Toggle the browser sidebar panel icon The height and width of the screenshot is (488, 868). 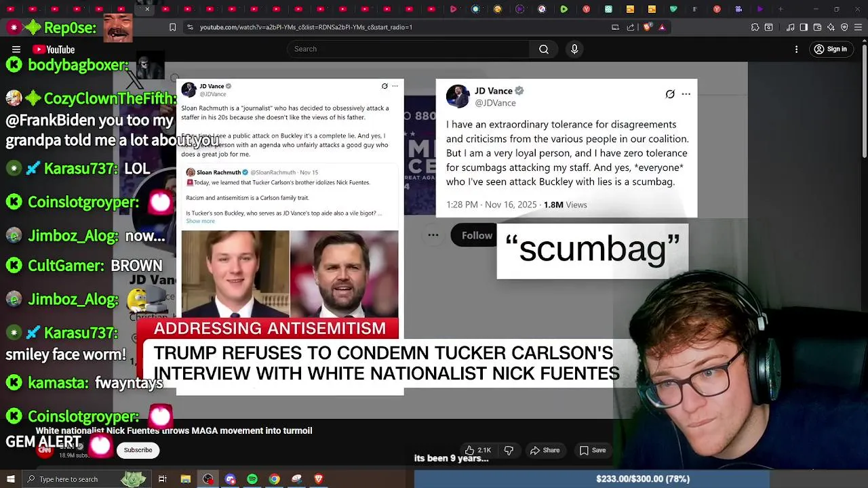(803, 27)
